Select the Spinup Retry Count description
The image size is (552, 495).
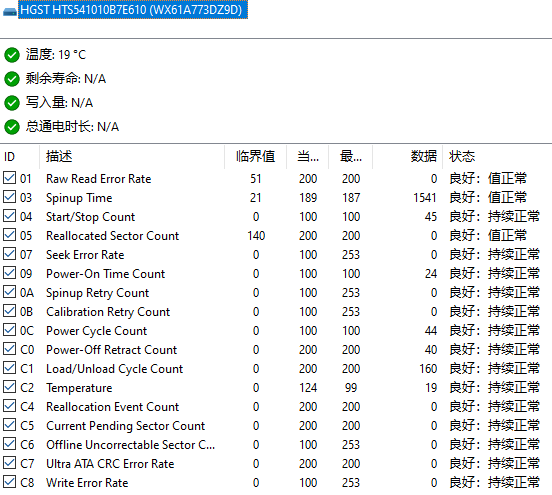pos(98,293)
